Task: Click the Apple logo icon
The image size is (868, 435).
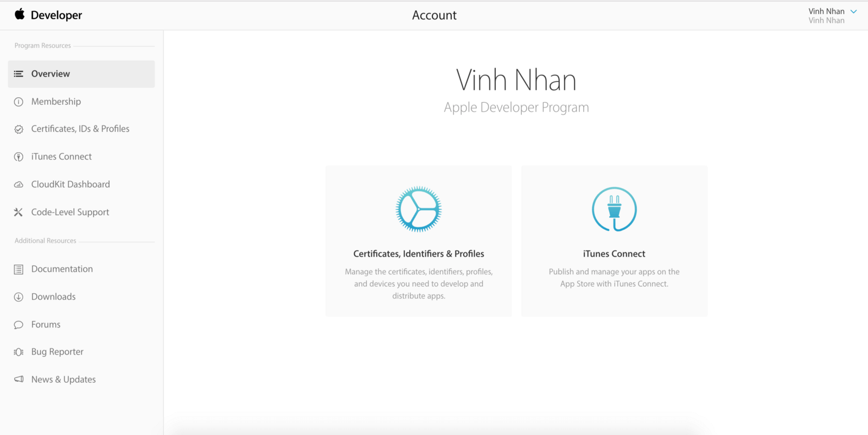Action: point(20,14)
